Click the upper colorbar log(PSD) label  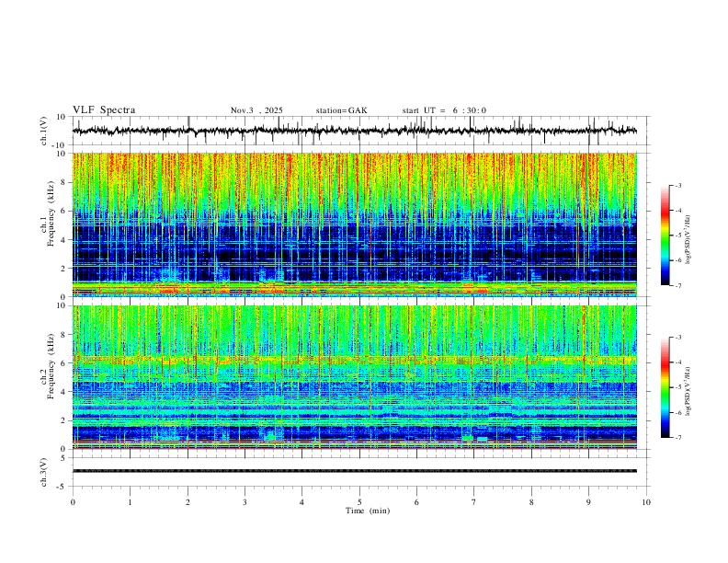(x=688, y=240)
